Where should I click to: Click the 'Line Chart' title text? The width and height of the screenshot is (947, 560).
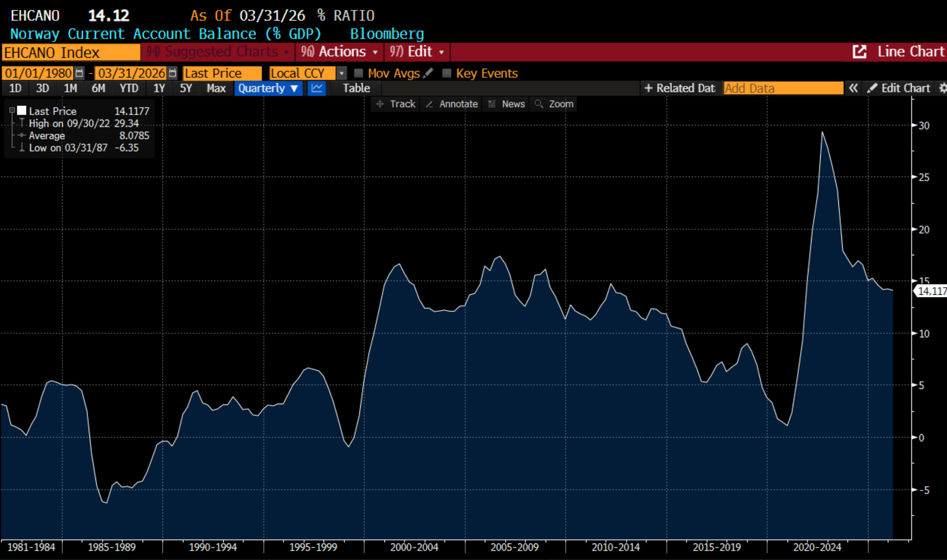911,52
